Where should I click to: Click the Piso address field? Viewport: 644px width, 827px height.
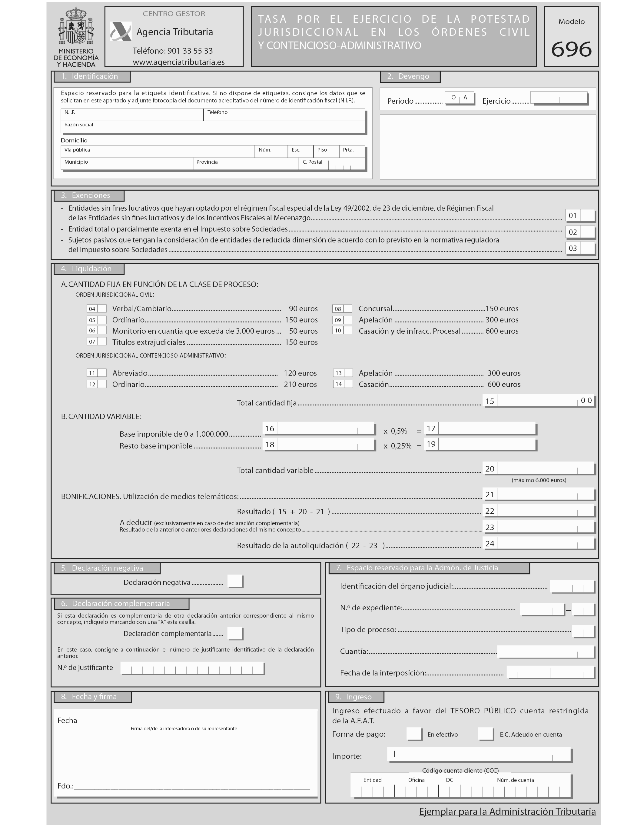point(326,152)
